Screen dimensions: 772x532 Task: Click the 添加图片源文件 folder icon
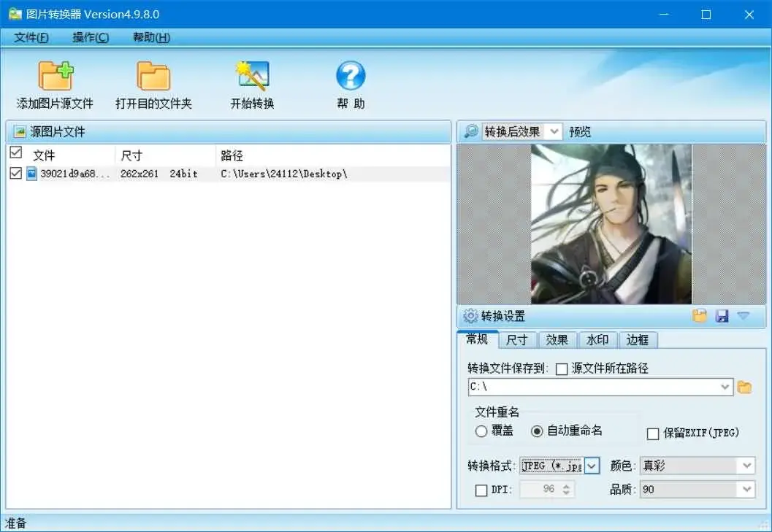pyautogui.click(x=56, y=77)
